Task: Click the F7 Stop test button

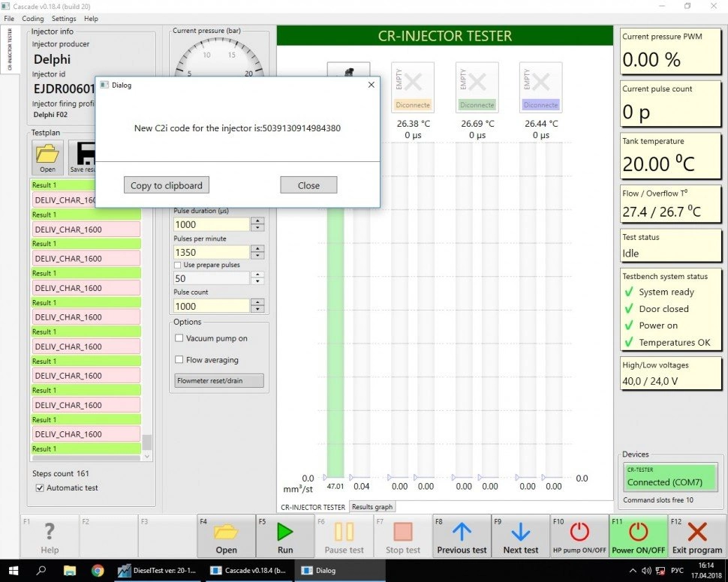Action: click(x=402, y=536)
